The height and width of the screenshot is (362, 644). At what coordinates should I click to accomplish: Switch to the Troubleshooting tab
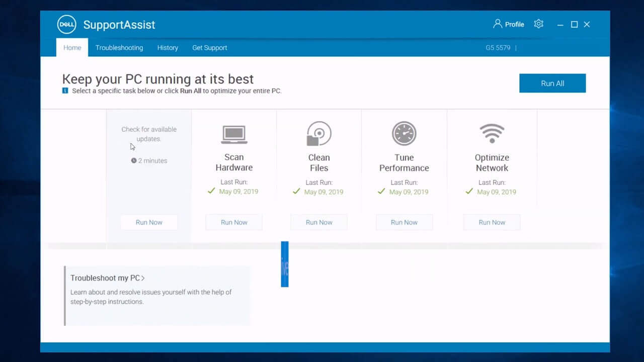(x=119, y=47)
